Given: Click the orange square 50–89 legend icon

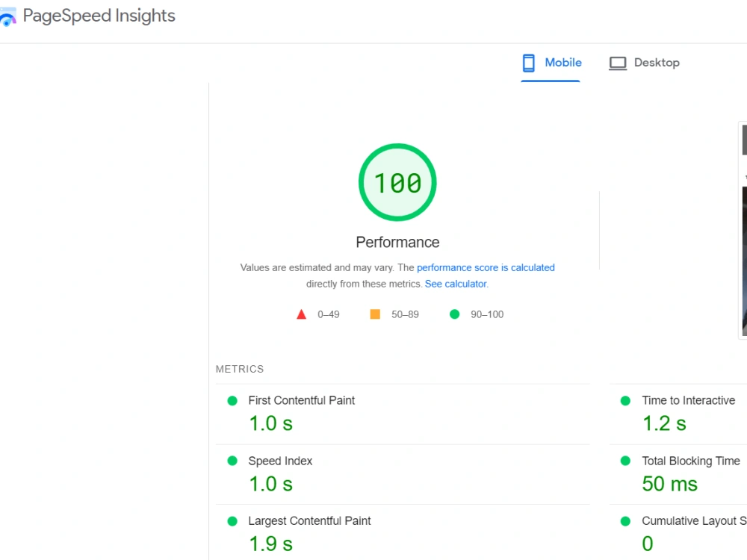Looking at the screenshot, I should pos(375,314).
